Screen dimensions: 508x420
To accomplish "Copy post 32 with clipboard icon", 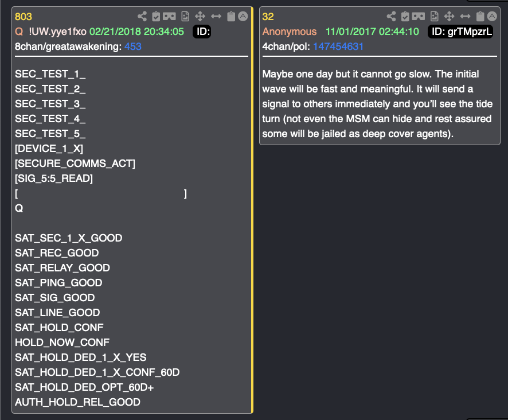I will [x=480, y=16].
